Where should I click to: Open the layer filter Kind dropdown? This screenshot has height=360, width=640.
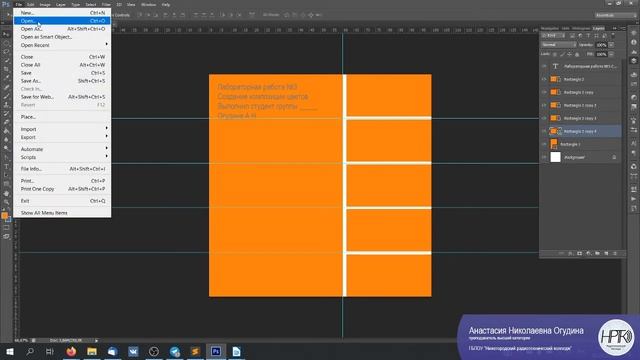(x=553, y=36)
